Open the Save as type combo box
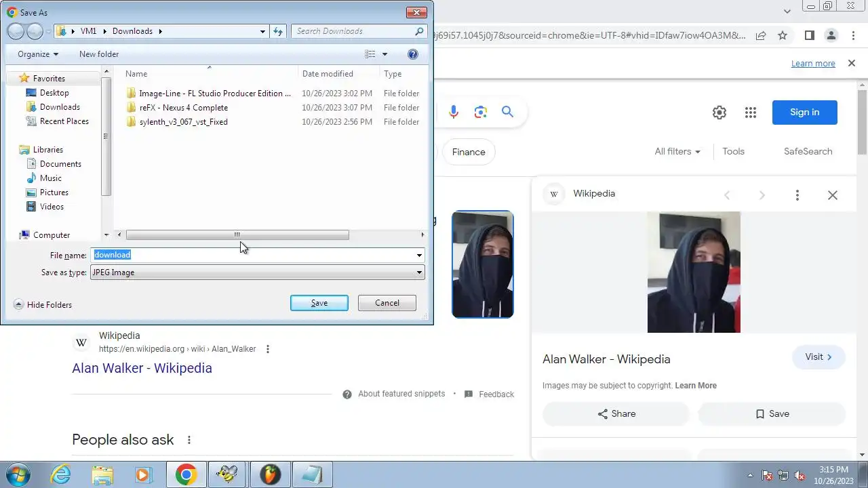Viewport: 868px width, 488px height. coord(258,272)
